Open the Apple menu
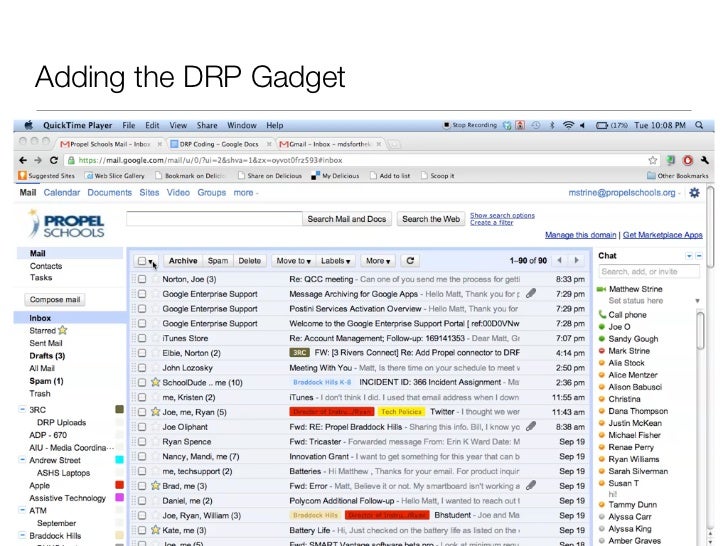Image resolution: width=728 pixels, height=546 pixels. coord(29,125)
